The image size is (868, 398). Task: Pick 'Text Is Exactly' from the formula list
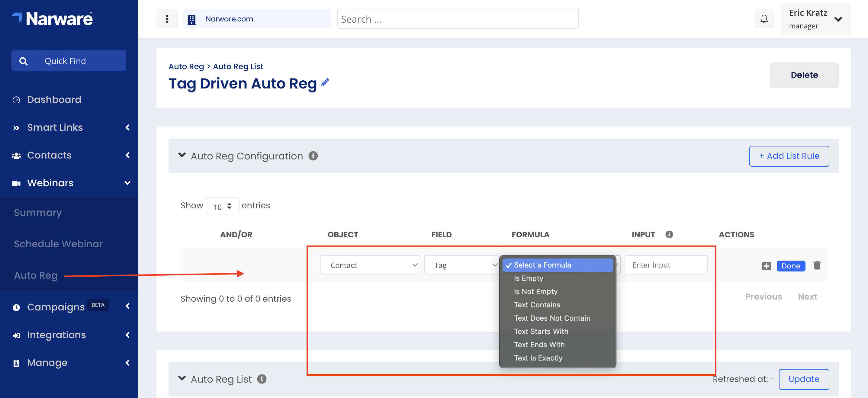[x=538, y=358]
